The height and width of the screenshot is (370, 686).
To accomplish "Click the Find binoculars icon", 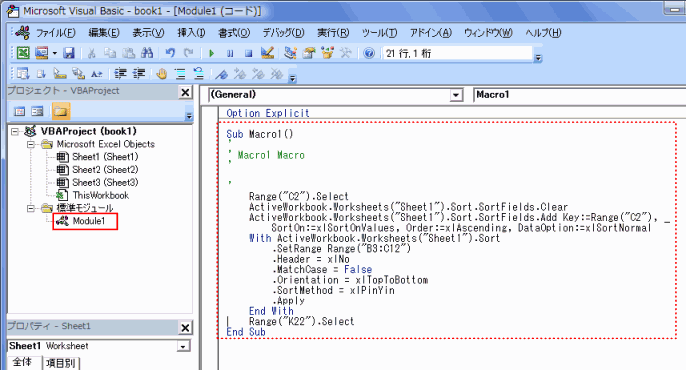I will (147, 53).
